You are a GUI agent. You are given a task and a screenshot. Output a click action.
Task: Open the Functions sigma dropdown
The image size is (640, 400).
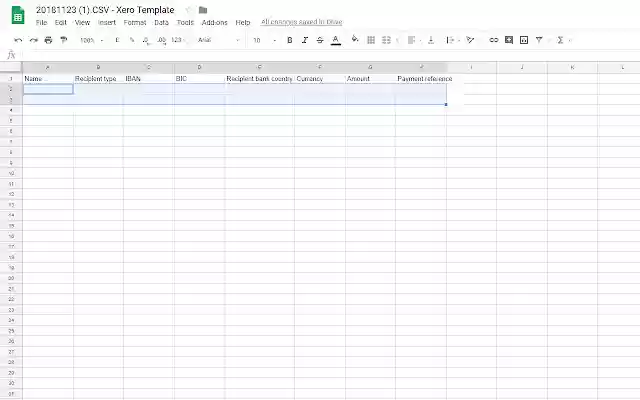pyautogui.click(x=564, y=40)
